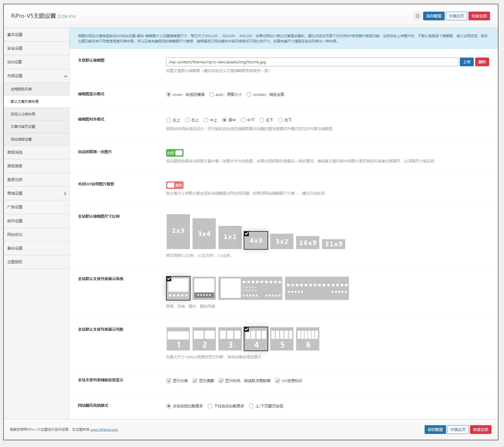Select the 2x3 thumbnail ratio tile

178,232
